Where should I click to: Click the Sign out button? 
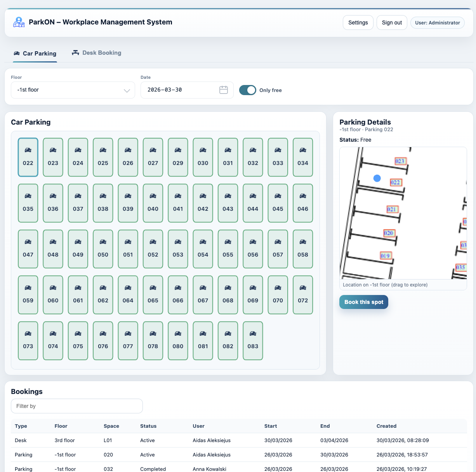point(391,22)
